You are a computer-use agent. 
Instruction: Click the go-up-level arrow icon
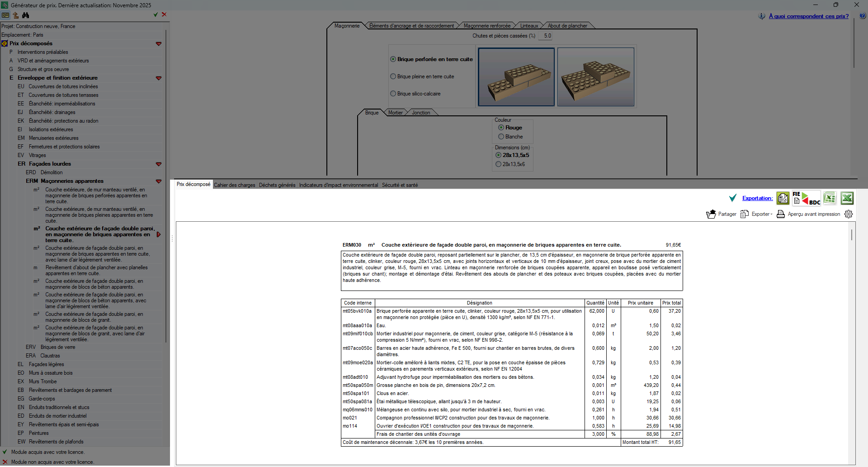[16, 15]
